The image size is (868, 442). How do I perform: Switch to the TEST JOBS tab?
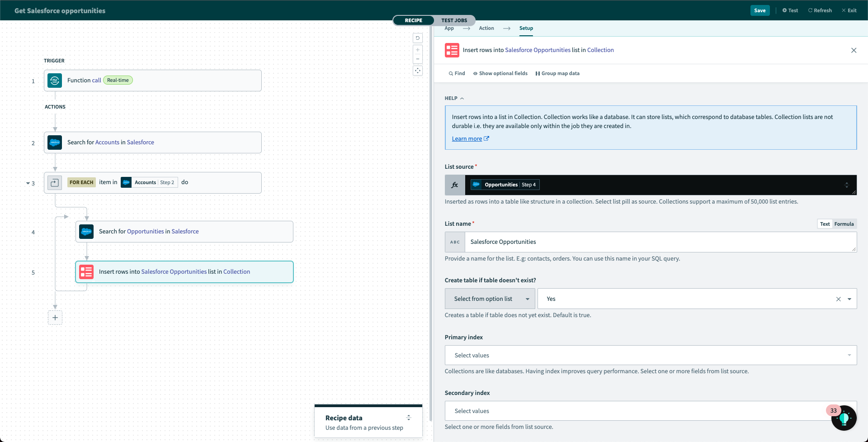(454, 20)
